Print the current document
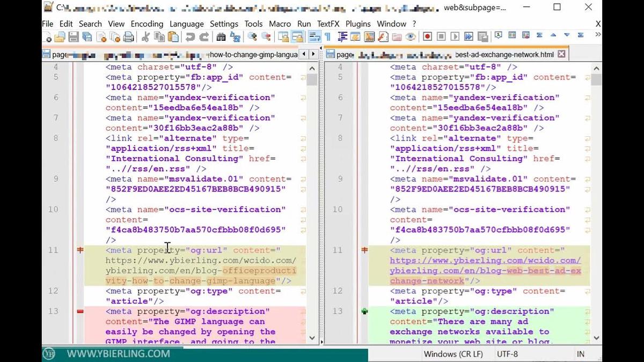The width and height of the screenshot is (644, 362). (x=128, y=36)
